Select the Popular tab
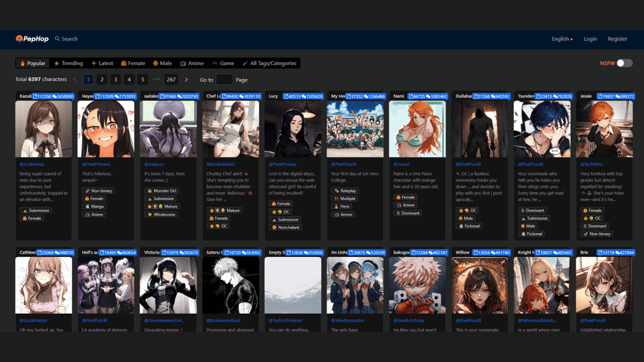 coord(33,63)
